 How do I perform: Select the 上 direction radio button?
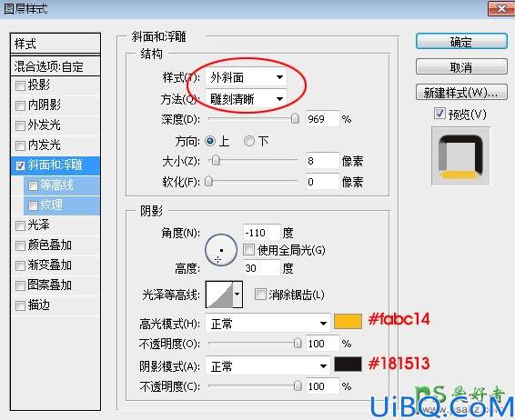click(x=210, y=141)
